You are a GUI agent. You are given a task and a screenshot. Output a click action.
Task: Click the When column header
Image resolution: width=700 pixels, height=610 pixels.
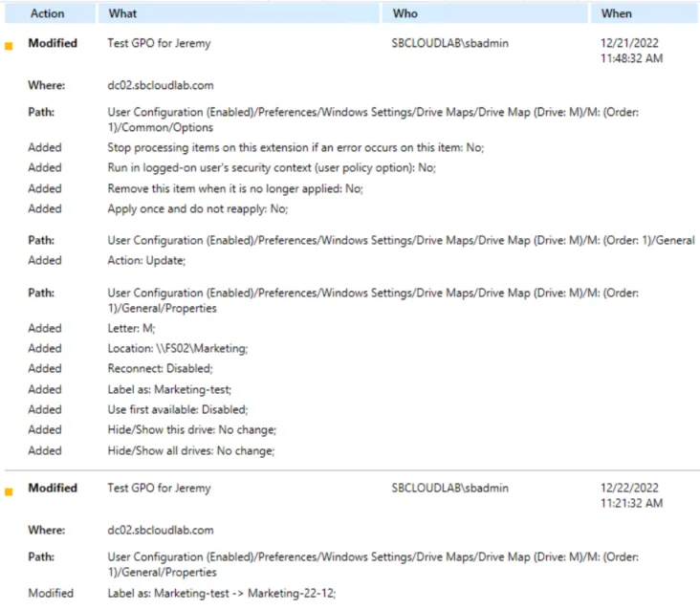(x=616, y=13)
